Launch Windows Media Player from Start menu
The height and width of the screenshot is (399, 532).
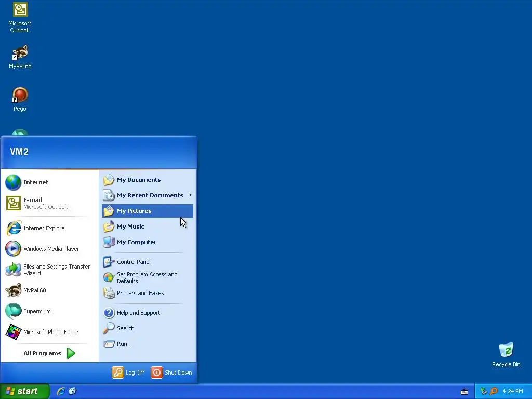tap(49, 249)
